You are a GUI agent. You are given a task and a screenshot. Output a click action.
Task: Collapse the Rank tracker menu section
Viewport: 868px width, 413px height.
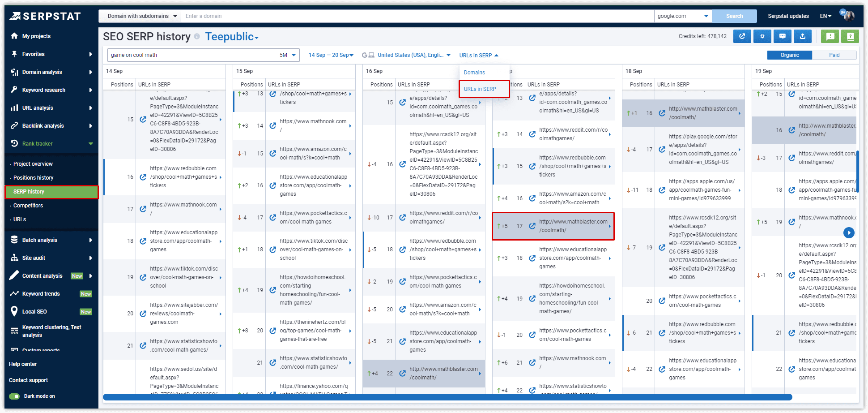(91, 144)
